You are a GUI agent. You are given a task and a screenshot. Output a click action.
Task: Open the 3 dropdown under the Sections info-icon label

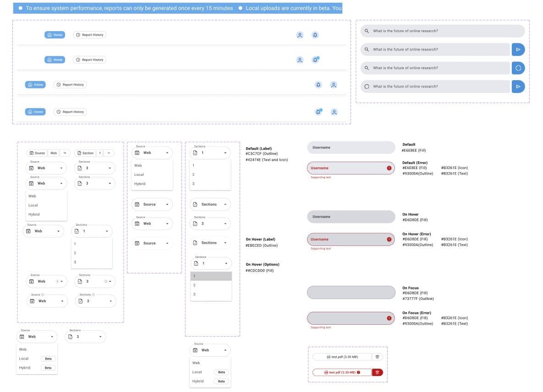[x=95, y=301]
